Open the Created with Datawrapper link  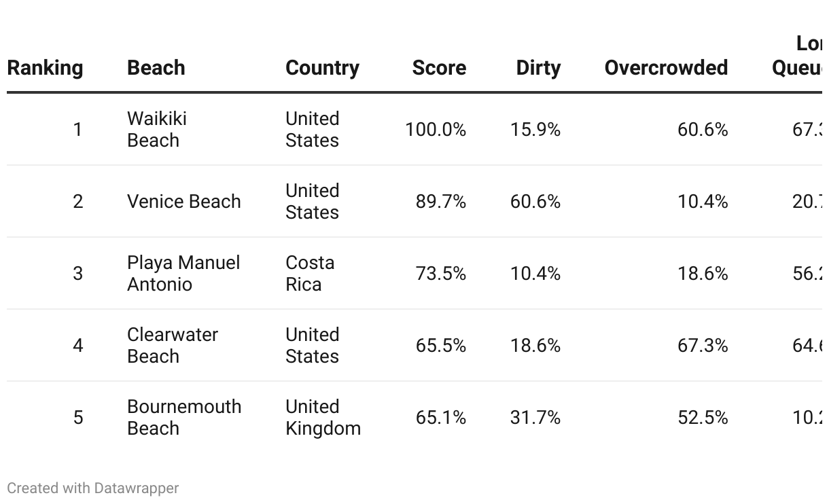click(x=93, y=488)
